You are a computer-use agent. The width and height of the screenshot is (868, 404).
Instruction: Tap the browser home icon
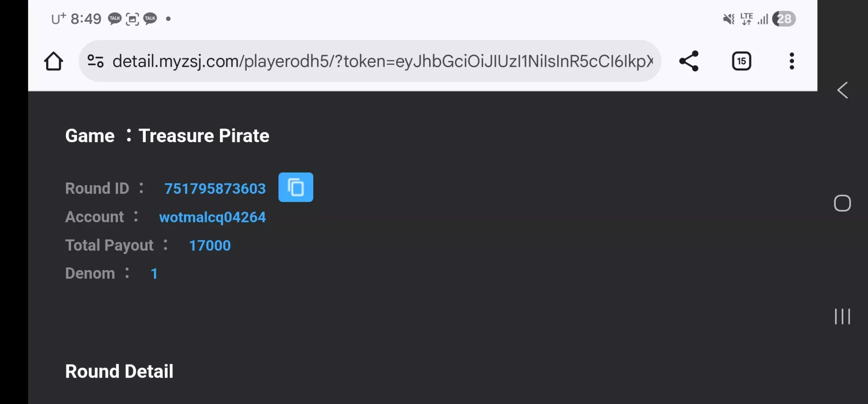pos(53,61)
